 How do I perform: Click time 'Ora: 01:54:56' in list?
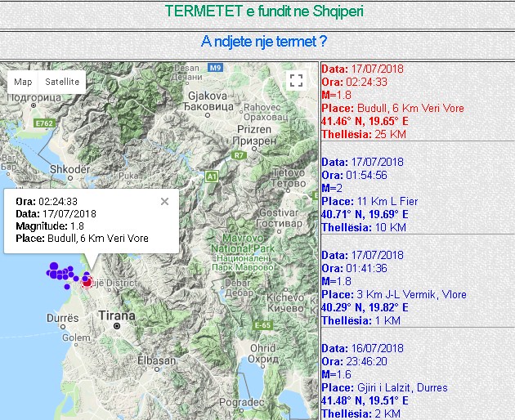pyautogui.click(x=354, y=175)
